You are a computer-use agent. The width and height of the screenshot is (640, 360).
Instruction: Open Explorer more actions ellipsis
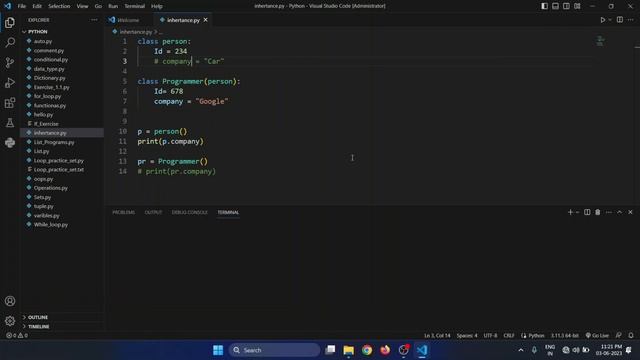(x=94, y=20)
